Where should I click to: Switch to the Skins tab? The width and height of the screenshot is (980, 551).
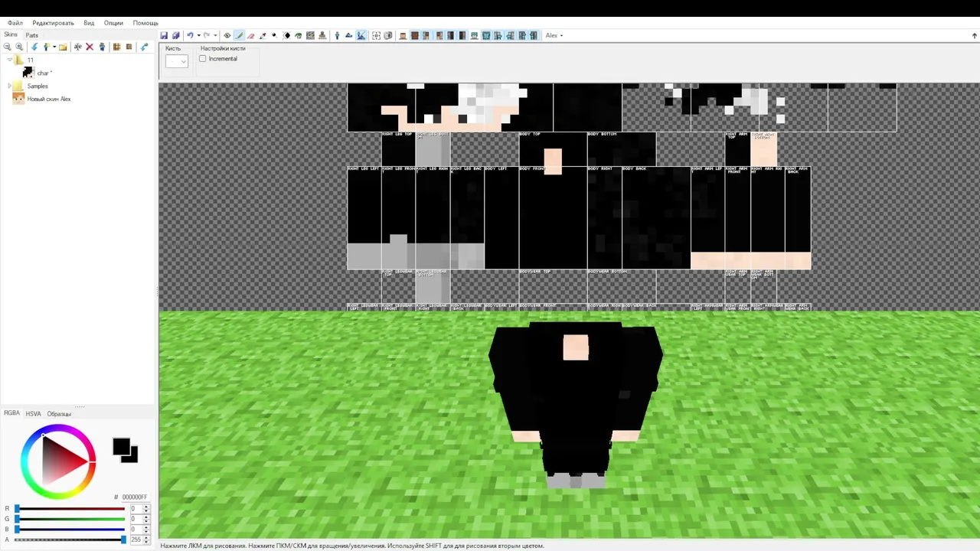pos(11,34)
